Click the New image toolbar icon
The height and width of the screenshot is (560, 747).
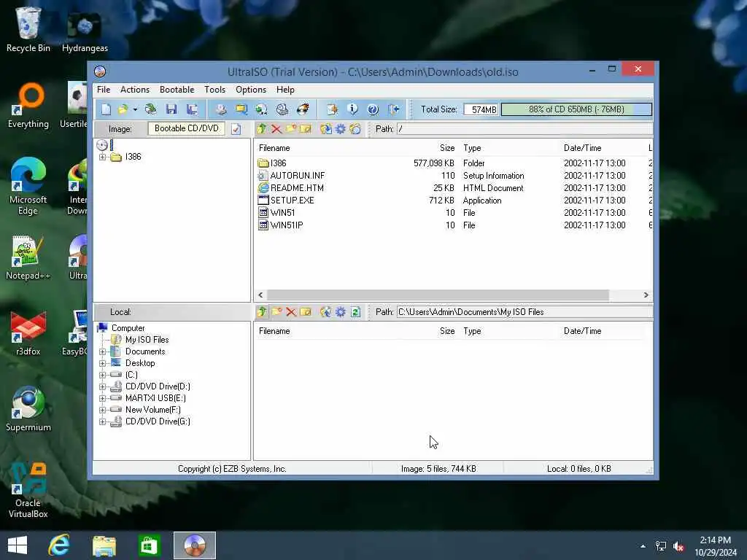pos(106,109)
